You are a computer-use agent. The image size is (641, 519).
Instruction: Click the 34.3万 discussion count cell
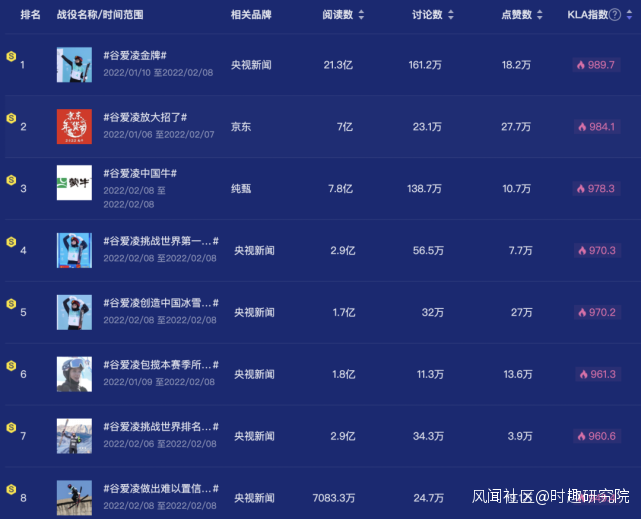pyautogui.click(x=428, y=436)
